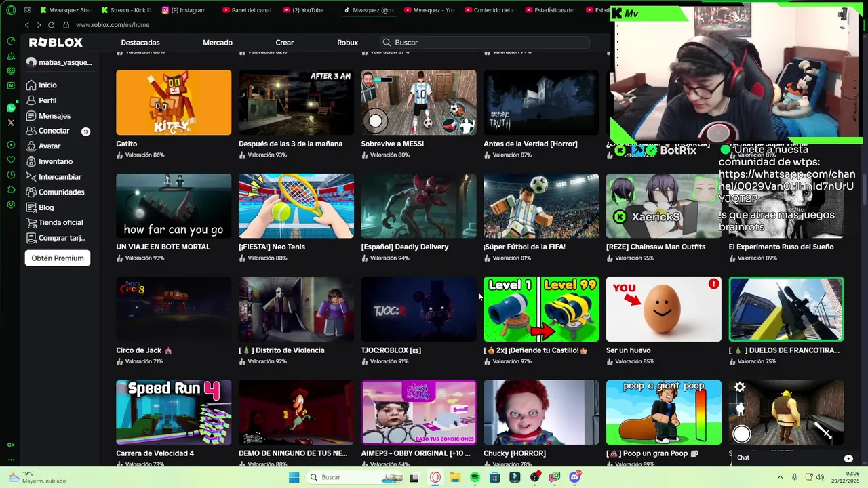Image resolution: width=868 pixels, height=488 pixels.
Task: Open the Deadly Delivery game thumbnail
Action: [x=418, y=205]
